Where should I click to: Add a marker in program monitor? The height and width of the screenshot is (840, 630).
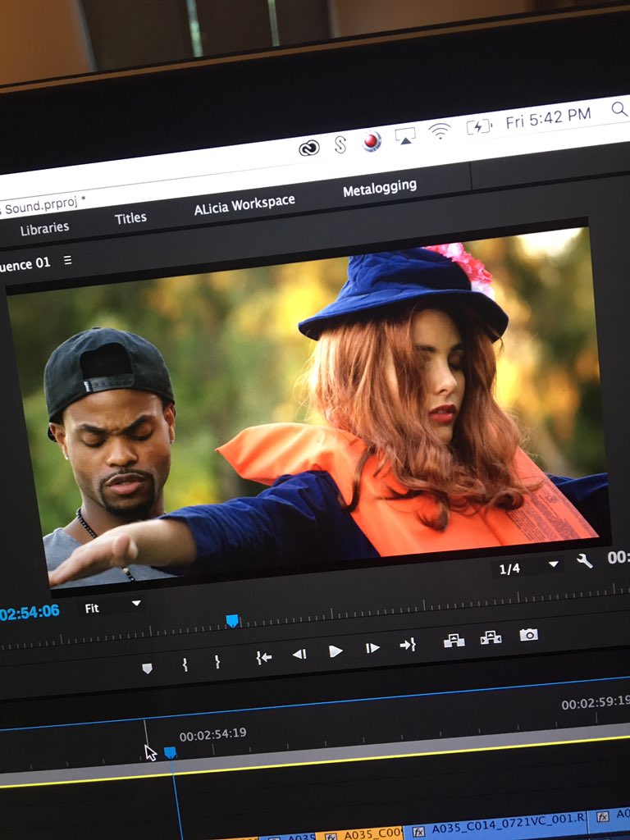click(x=148, y=668)
